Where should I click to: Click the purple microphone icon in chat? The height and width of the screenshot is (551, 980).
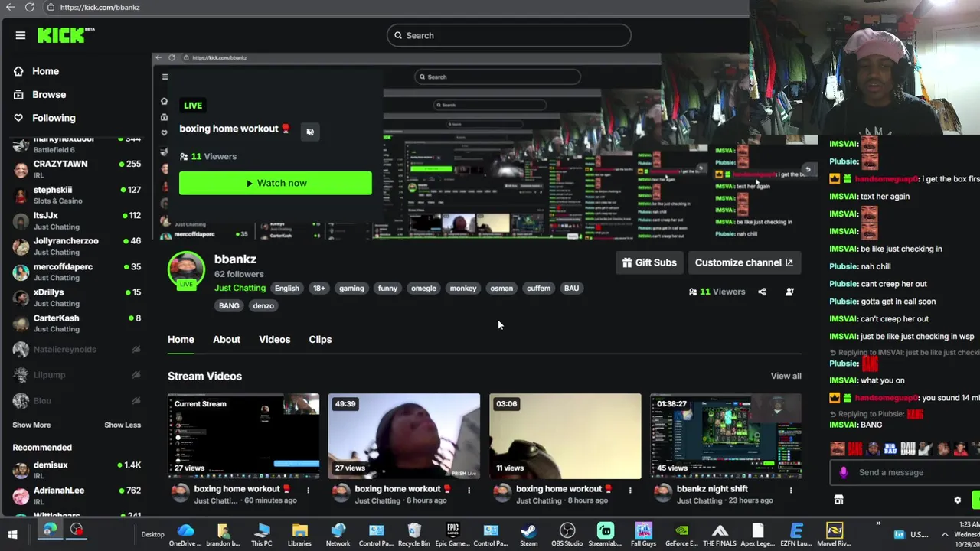point(843,472)
